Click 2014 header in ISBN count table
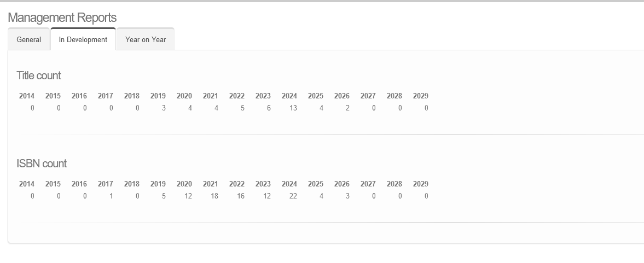644x263 pixels. (x=26, y=184)
